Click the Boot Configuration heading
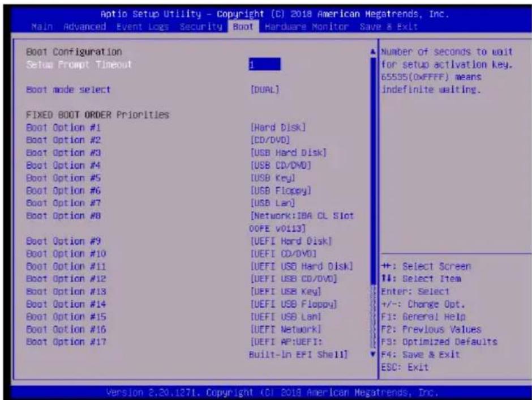This screenshot has width=532, height=400. coord(74,52)
